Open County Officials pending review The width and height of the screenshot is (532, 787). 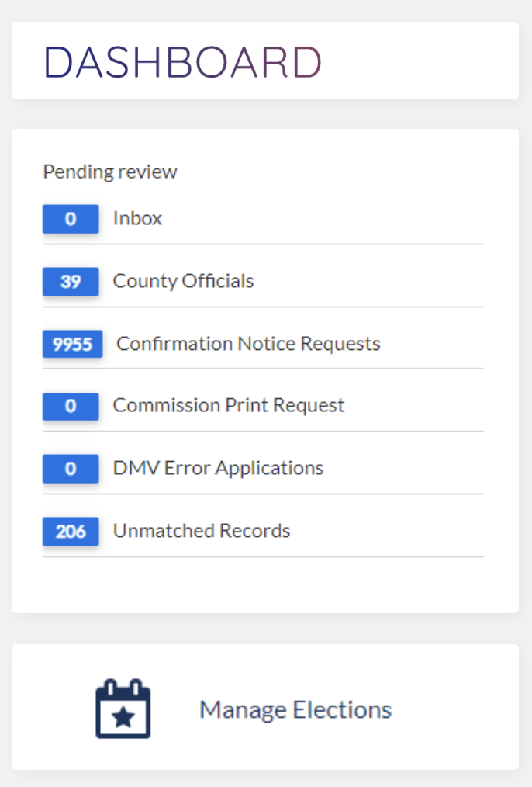tap(184, 281)
